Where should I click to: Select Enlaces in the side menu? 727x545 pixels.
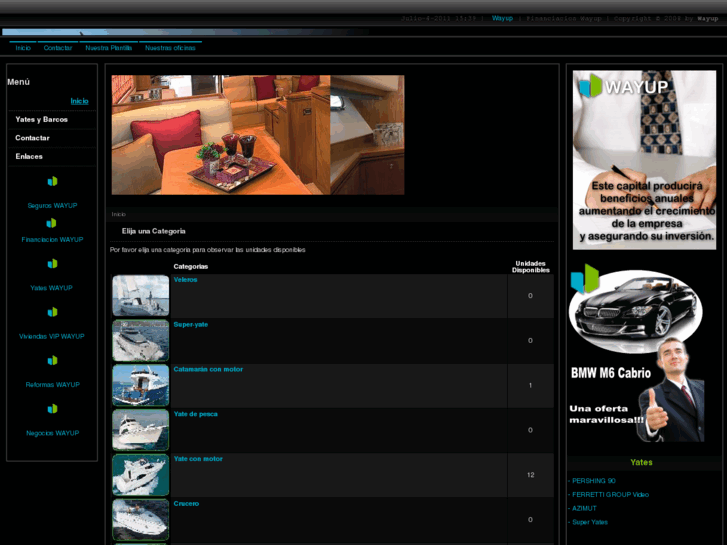click(x=29, y=156)
